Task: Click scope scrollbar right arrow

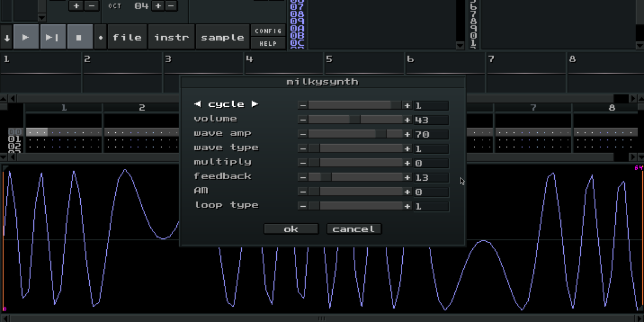Action: coord(633,98)
